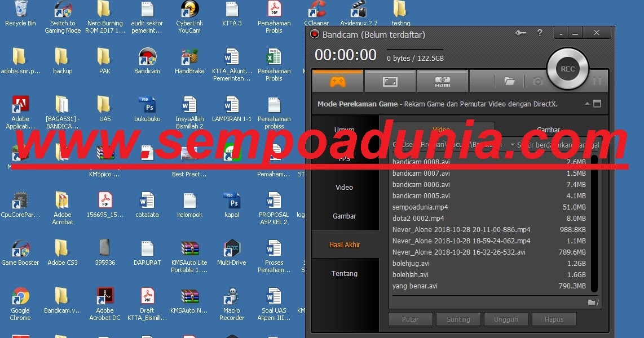Click Switch to Gaming Mode desktop icon
644x338 pixels.
tap(63, 16)
